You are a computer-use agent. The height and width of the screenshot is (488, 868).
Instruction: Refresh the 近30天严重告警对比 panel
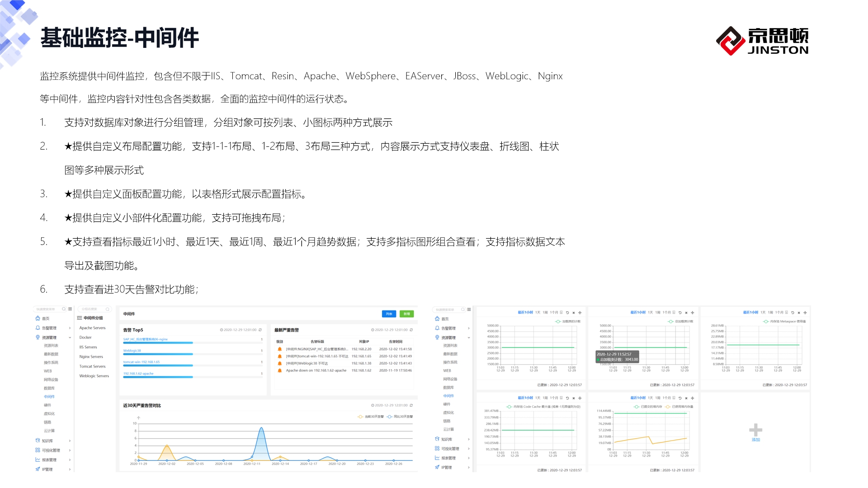click(x=411, y=405)
